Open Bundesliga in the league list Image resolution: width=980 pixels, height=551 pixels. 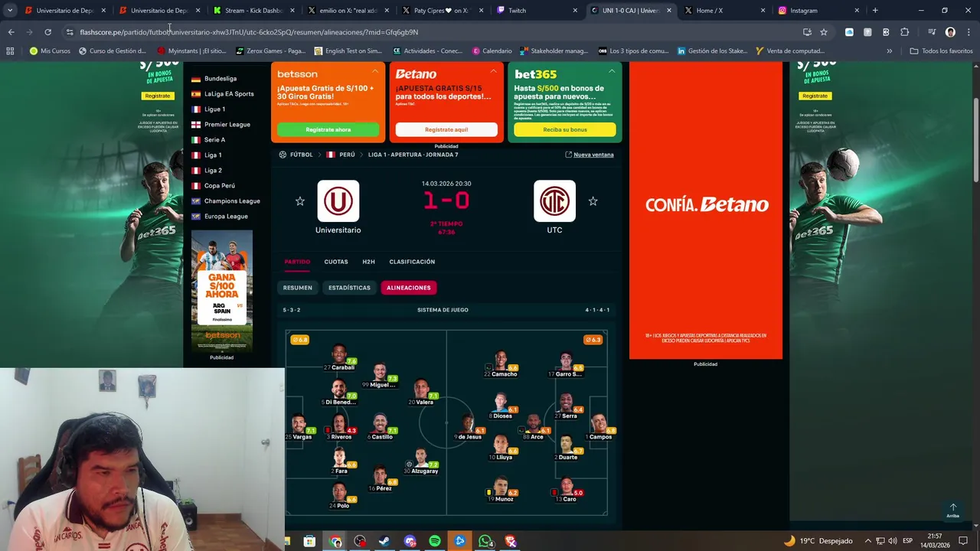click(x=220, y=79)
